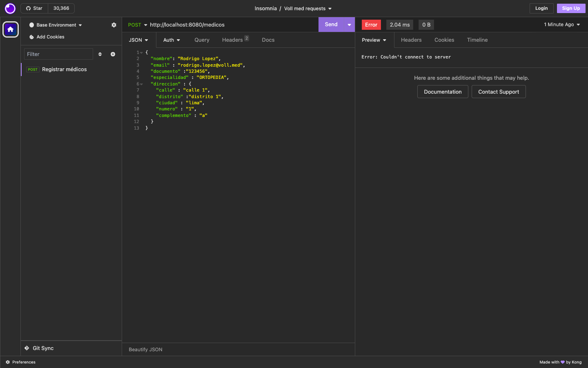Open the Preferences gear icon
The width and height of the screenshot is (588, 368).
point(8,362)
